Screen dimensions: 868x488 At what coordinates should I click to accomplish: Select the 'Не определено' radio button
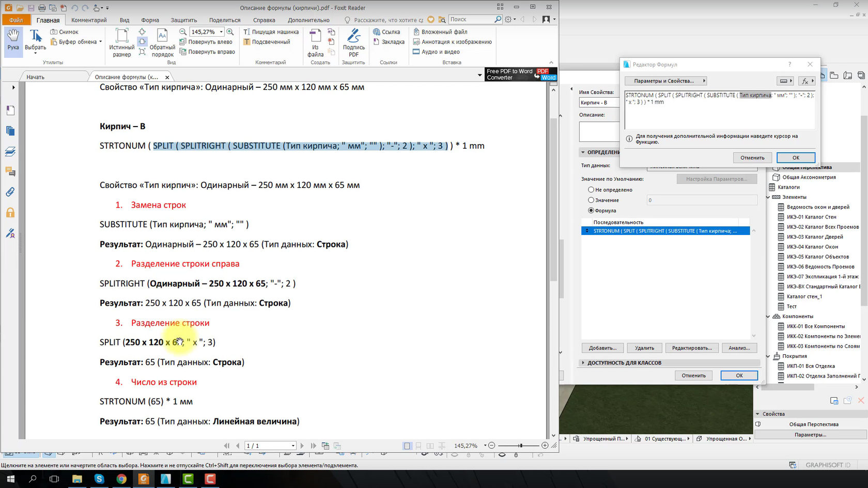point(591,190)
